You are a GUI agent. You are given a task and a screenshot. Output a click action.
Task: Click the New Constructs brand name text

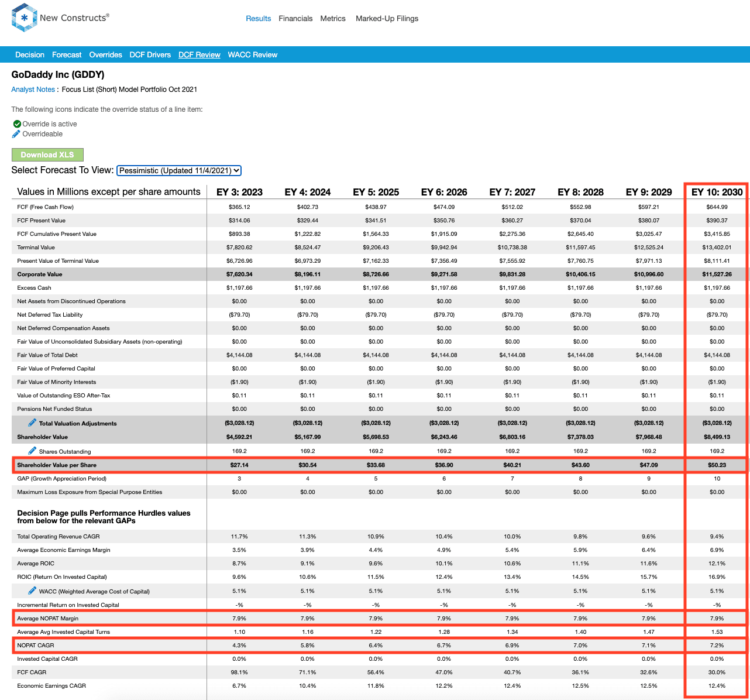point(74,18)
